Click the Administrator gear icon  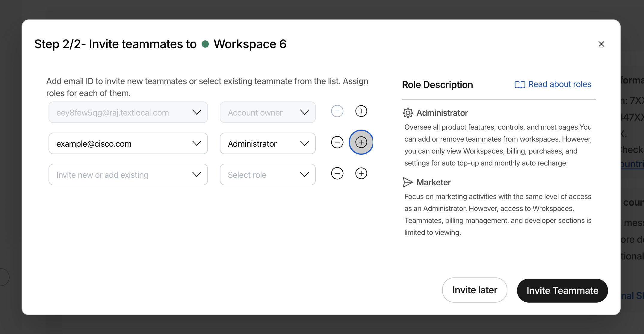coord(408,113)
